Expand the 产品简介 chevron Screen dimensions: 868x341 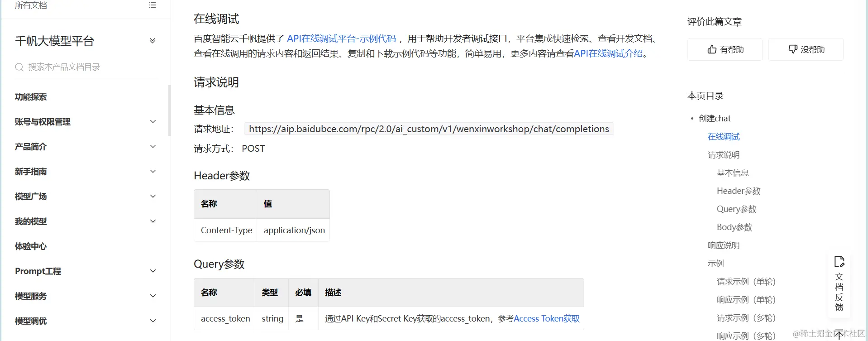pyautogui.click(x=153, y=146)
